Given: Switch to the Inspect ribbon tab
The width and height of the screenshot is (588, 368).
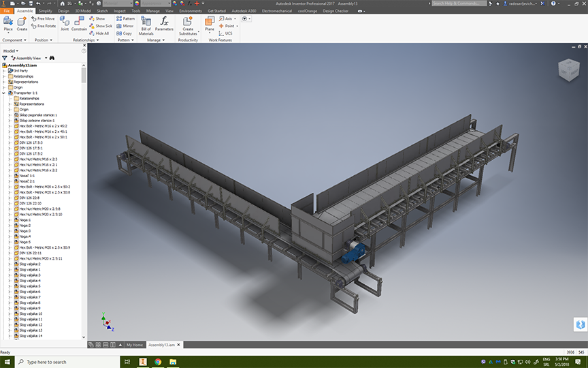Looking at the screenshot, I should 120,11.
